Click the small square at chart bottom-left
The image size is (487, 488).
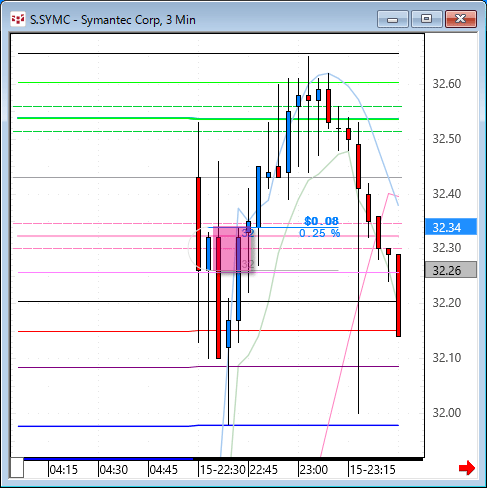(17, 468)
